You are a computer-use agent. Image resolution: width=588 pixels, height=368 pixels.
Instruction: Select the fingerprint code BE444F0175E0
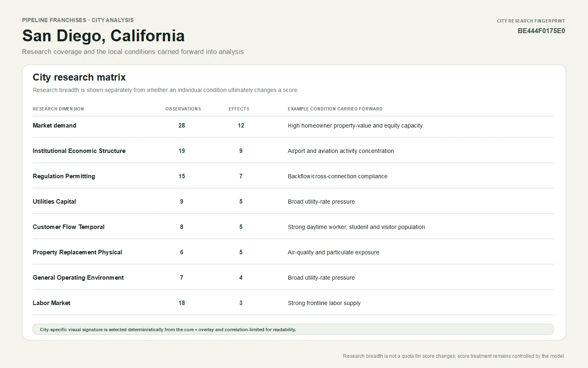click(541, 31)
